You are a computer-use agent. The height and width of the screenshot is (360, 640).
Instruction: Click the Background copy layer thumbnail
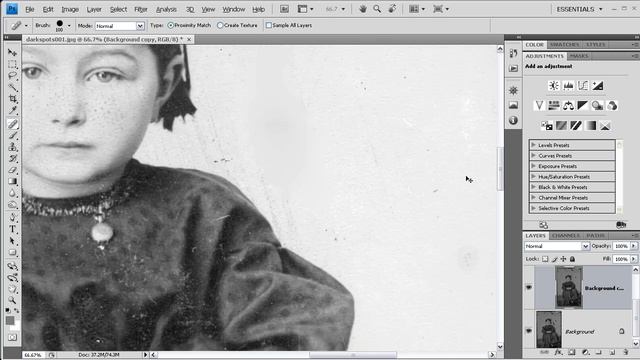click(569, 287)
